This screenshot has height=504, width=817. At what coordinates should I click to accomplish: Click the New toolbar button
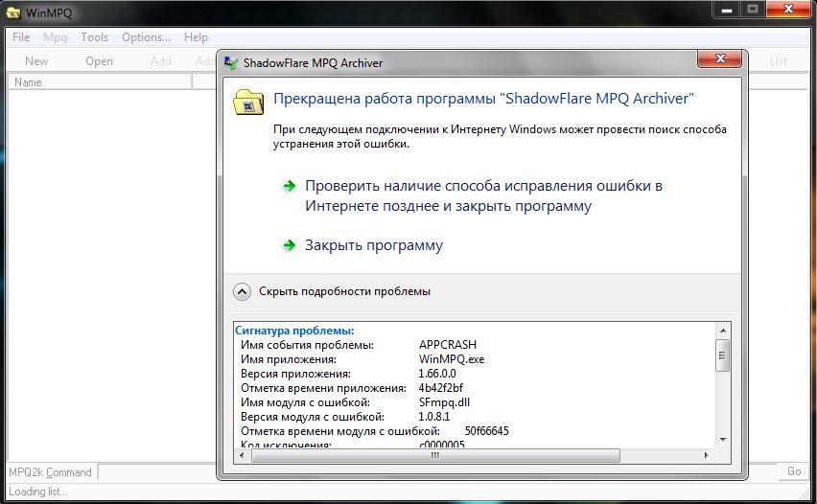[x=36, y=61]
